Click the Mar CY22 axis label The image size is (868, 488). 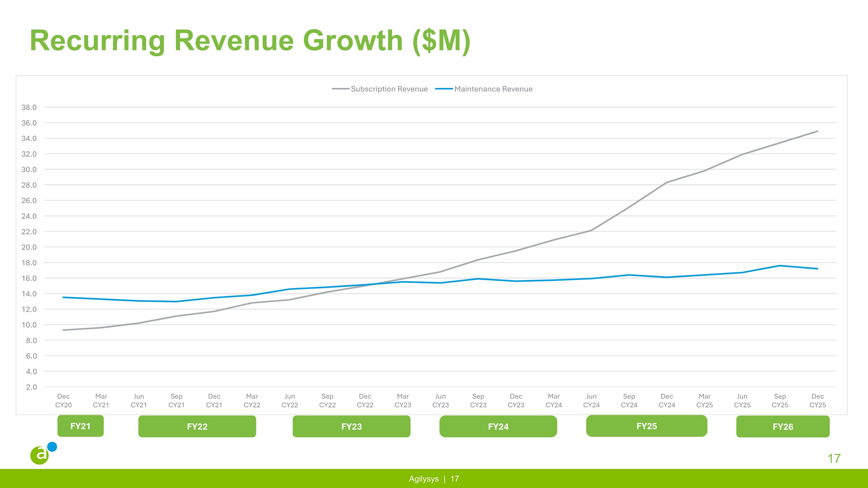[252, 400]
